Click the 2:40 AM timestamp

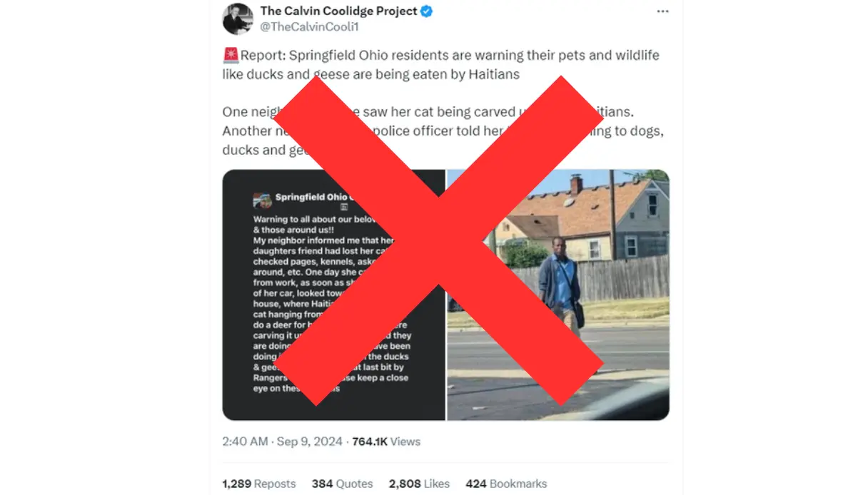click(x=245, y=442)
